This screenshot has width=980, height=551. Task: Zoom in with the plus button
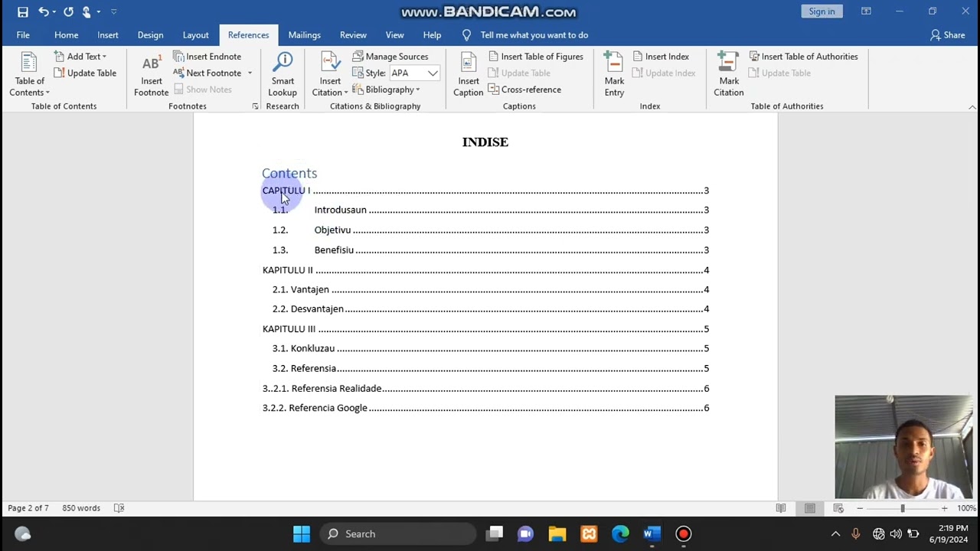click(944, 508)
